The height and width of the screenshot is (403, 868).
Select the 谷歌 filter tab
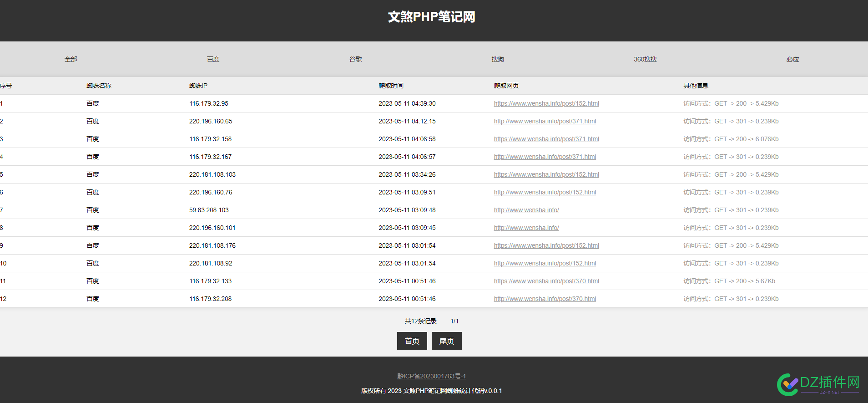(356, 59)
